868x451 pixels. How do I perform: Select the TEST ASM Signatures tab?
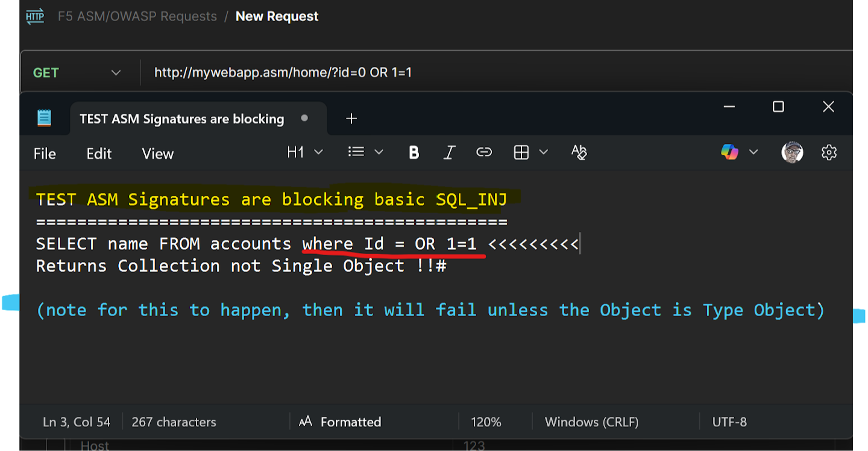(181, 119)
